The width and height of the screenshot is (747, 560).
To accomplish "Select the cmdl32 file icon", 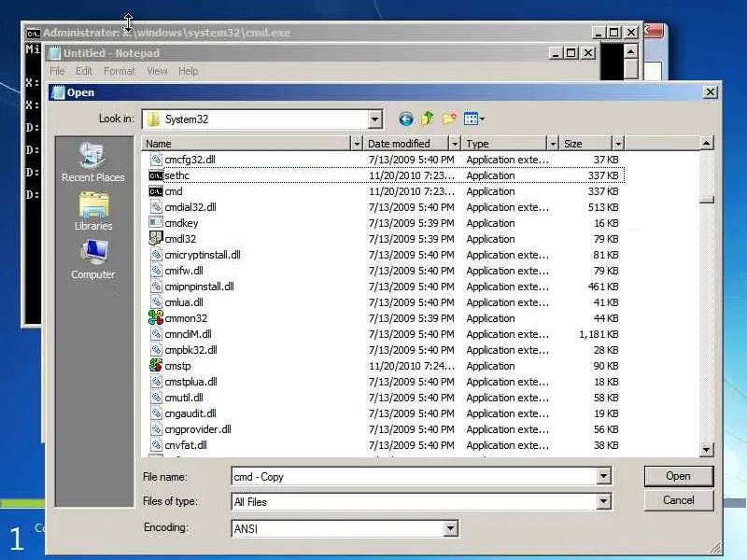I will pos(156,238).
